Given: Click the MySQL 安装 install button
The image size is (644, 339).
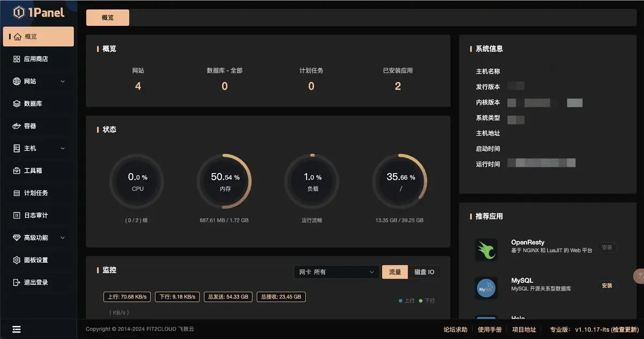Looking at the screenshot, I should 606,286.
